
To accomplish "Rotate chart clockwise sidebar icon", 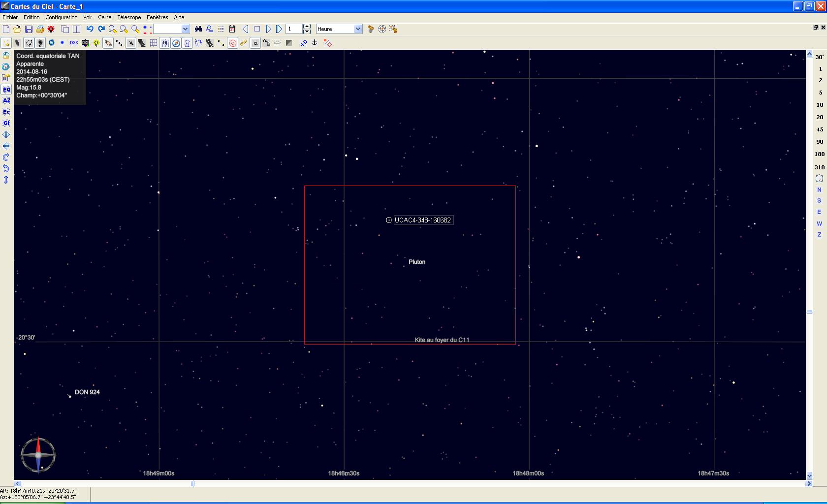I will [x=6, y=157].
